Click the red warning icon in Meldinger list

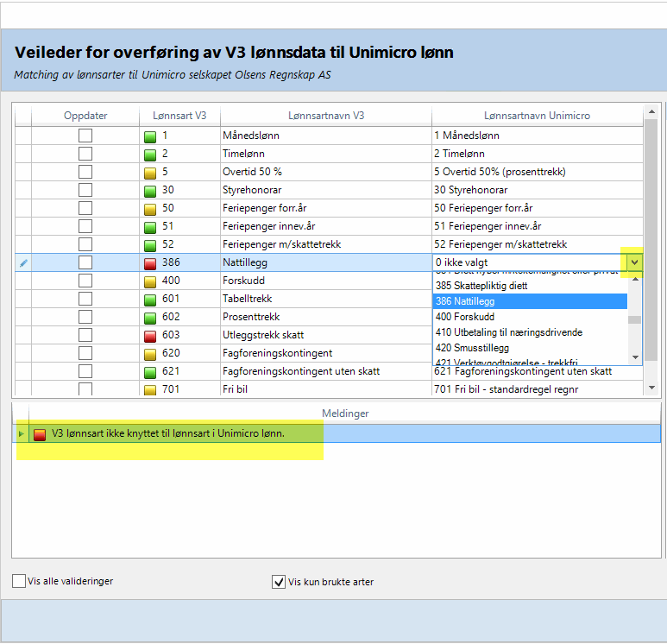[x=40, y=433]
